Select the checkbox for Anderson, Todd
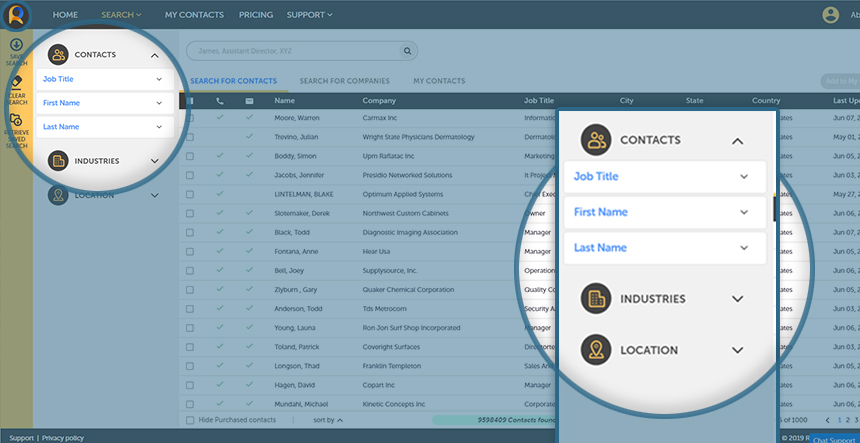 pyautogui.click(x=190, y=309)
